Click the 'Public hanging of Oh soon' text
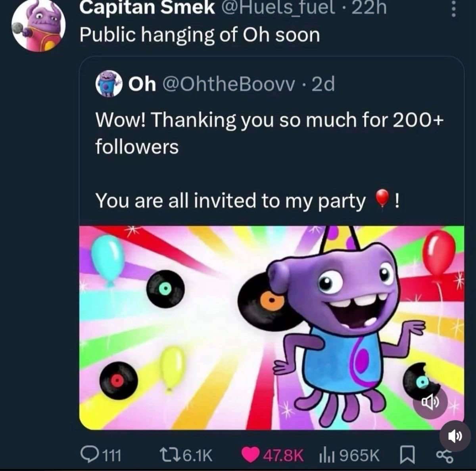The height and width of the screenshot is (471, 476). (x=200, y=35)
